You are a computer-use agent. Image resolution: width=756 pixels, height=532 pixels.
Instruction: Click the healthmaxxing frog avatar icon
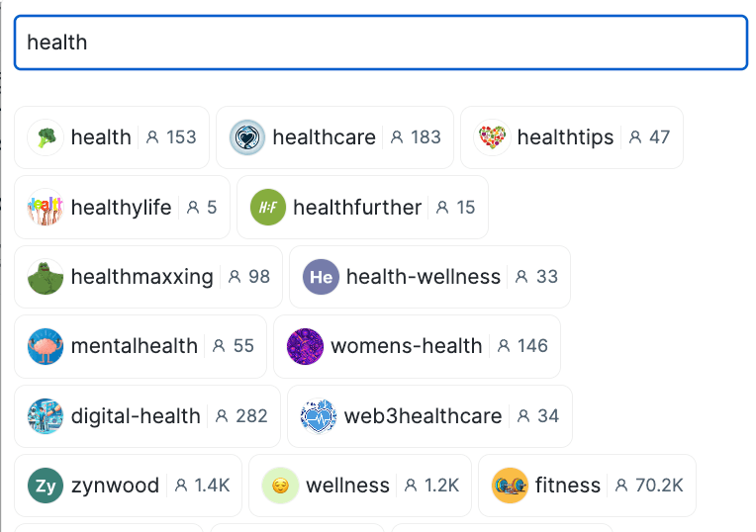coord(46,277)
